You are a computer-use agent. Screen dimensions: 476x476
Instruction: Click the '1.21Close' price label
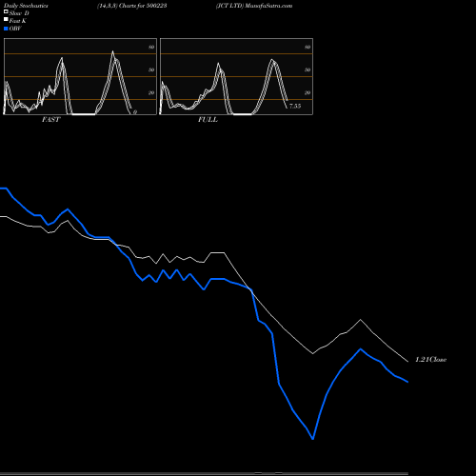(431, 360)
